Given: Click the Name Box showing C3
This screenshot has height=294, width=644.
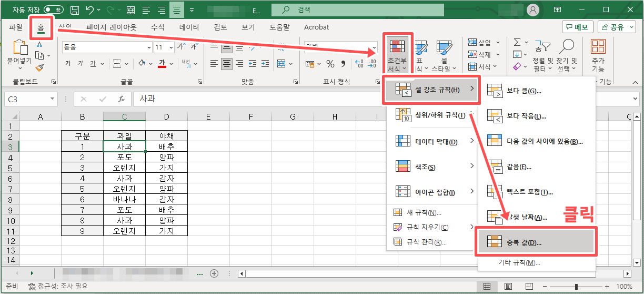Looking at the screenshot, I should 32,99.
